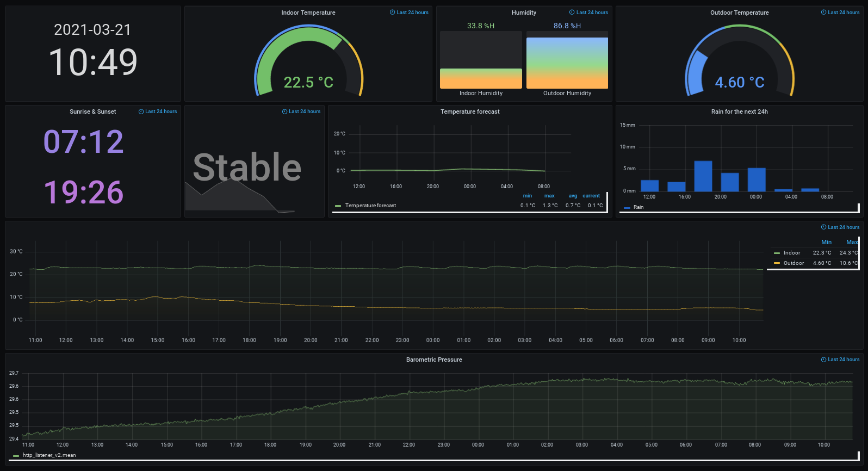Click the 2021-03-21 date text

coord(93,30)
